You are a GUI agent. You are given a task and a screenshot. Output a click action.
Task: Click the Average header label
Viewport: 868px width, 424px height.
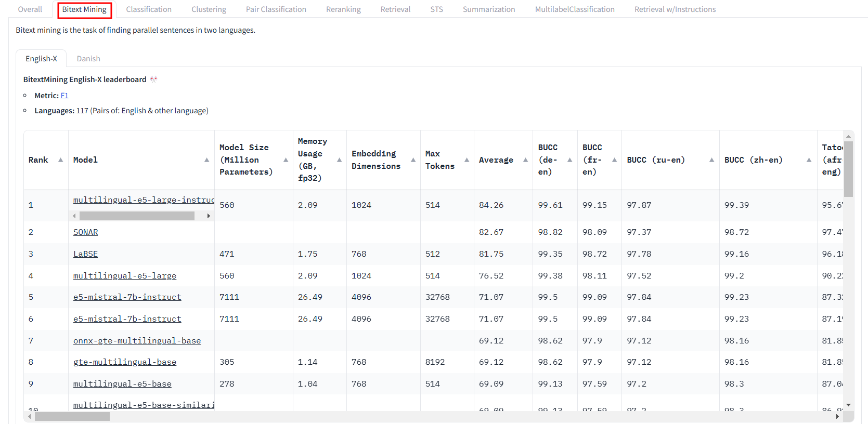pos(496,160)
